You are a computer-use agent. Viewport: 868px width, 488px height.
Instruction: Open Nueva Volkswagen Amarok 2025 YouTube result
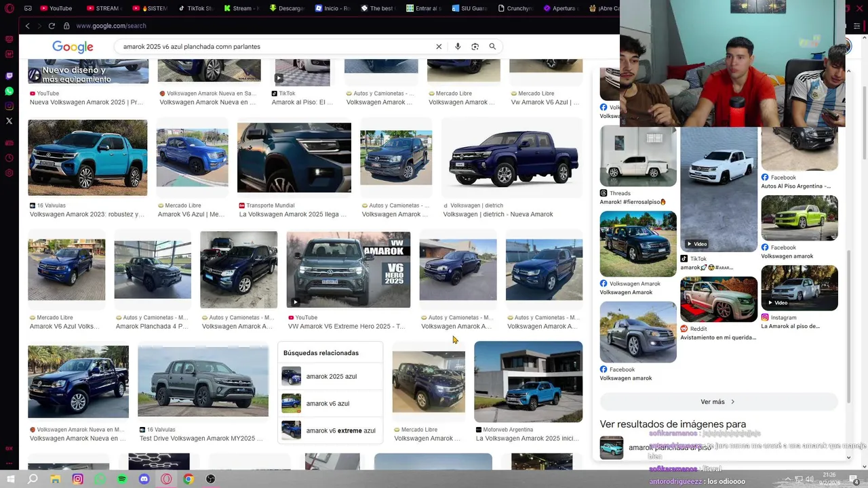click(x=87, y=102)
